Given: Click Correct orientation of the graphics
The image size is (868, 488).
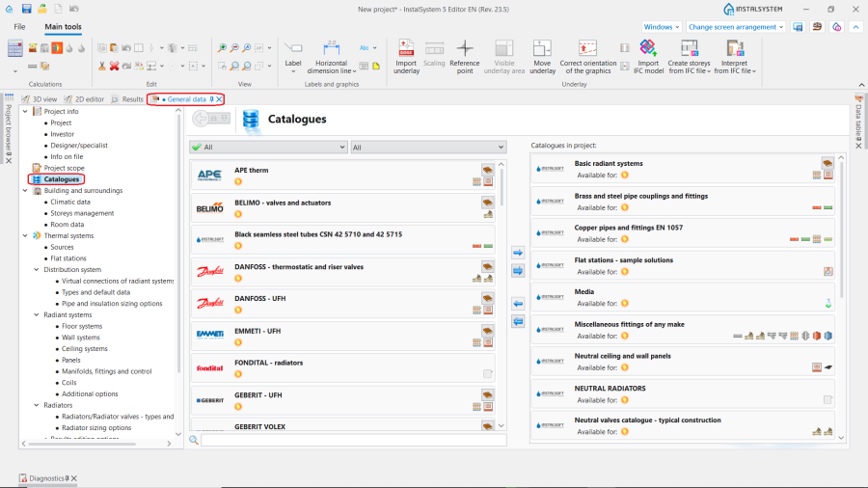Looking at the screenshot, I should 587,57.
